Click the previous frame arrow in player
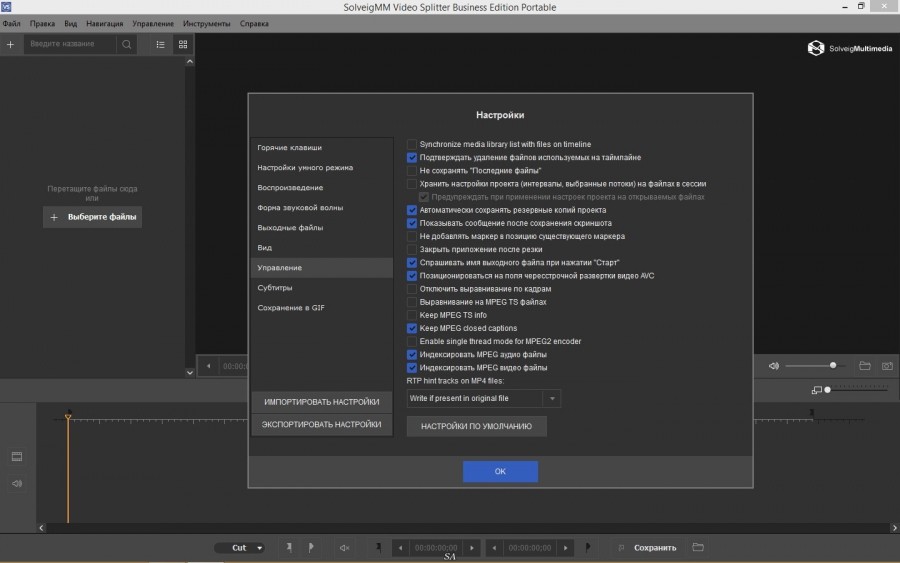Screen dimensions: 900x563 click(209, 366)
